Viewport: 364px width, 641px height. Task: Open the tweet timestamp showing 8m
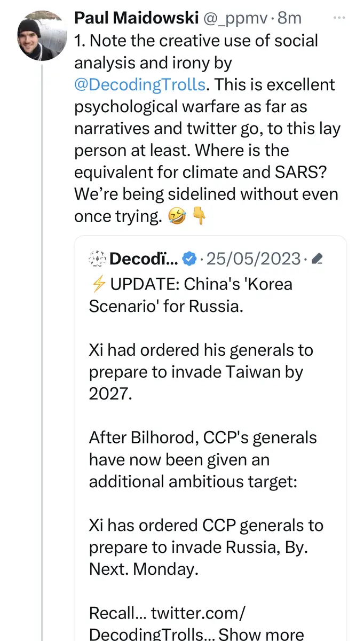[288, 18]
